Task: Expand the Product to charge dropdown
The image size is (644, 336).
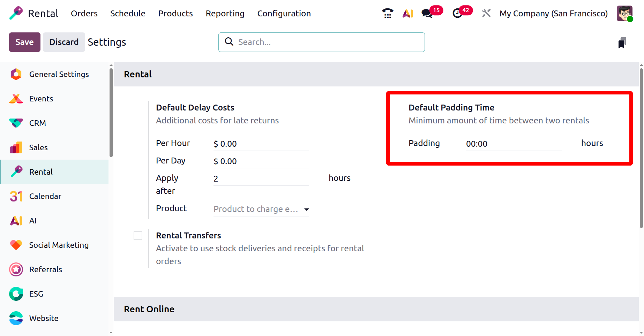Action: click(x=306, y=209)
